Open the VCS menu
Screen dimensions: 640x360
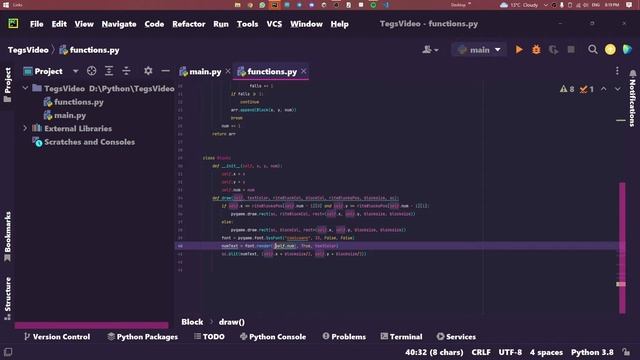coord(274,24)
